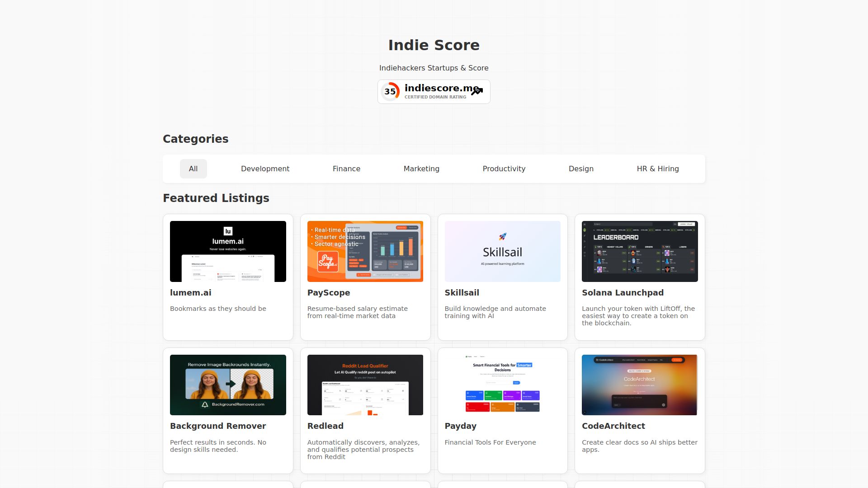Viewport: 868px width, 488px height.
Task: Select the All category tab
Action: coord(193,169)
